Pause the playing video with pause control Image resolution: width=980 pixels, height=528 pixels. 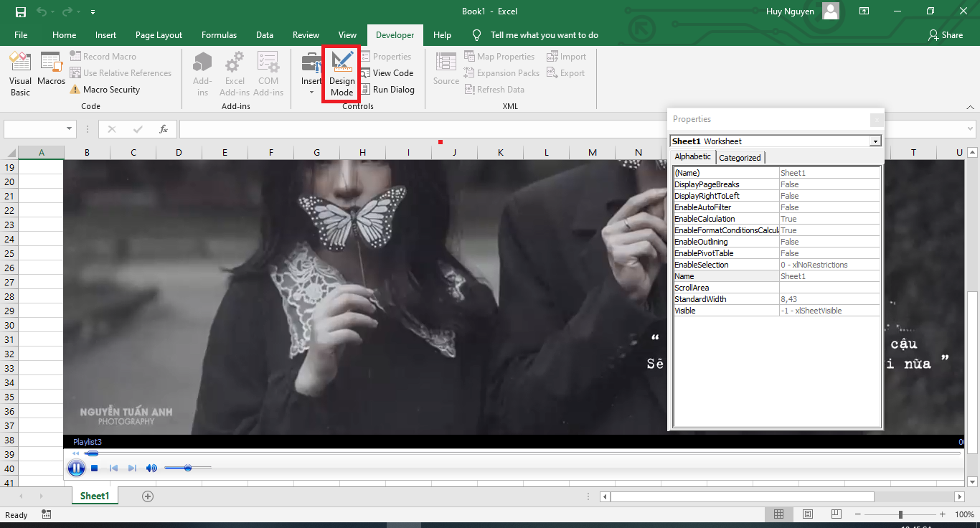point(76,467)
